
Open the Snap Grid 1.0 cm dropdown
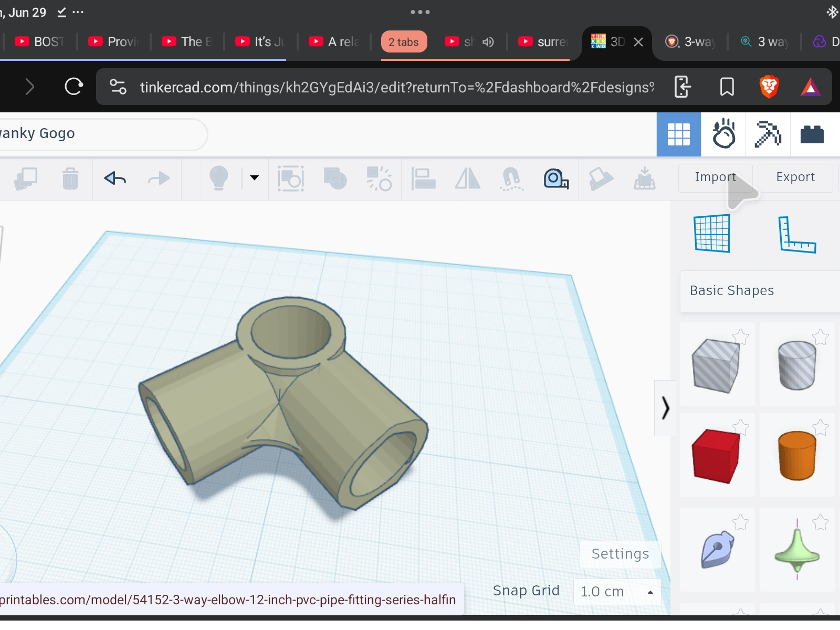[617, 592]
